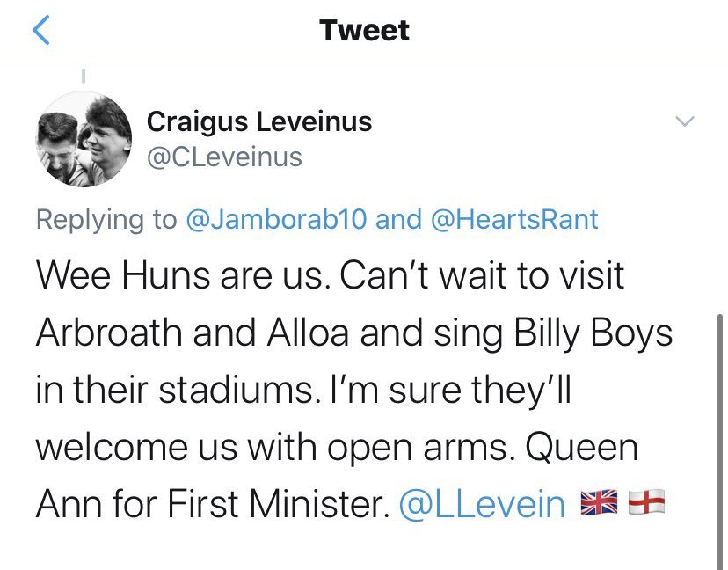728x570 pixels.
Task: Click the England flag emoji
Action: pos(646,502)
